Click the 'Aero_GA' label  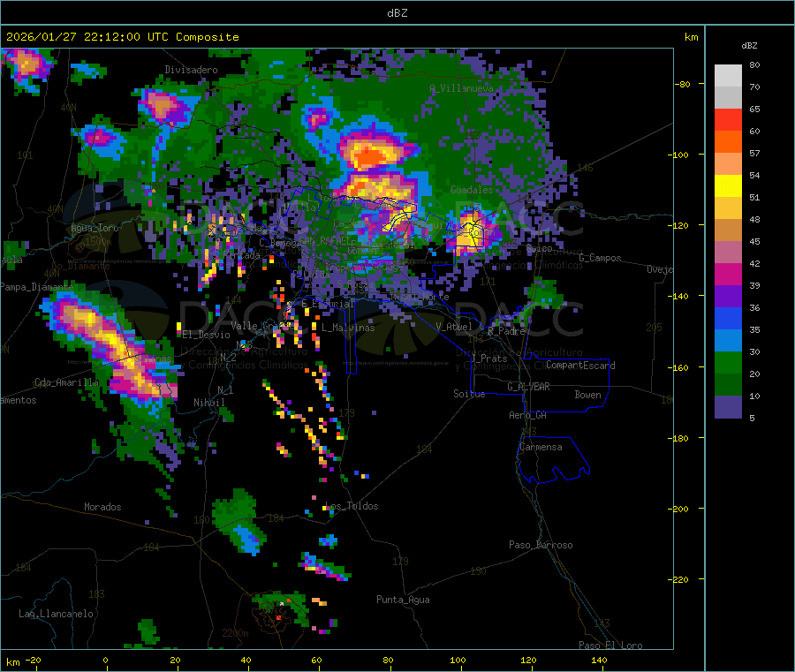click(528, 415)
